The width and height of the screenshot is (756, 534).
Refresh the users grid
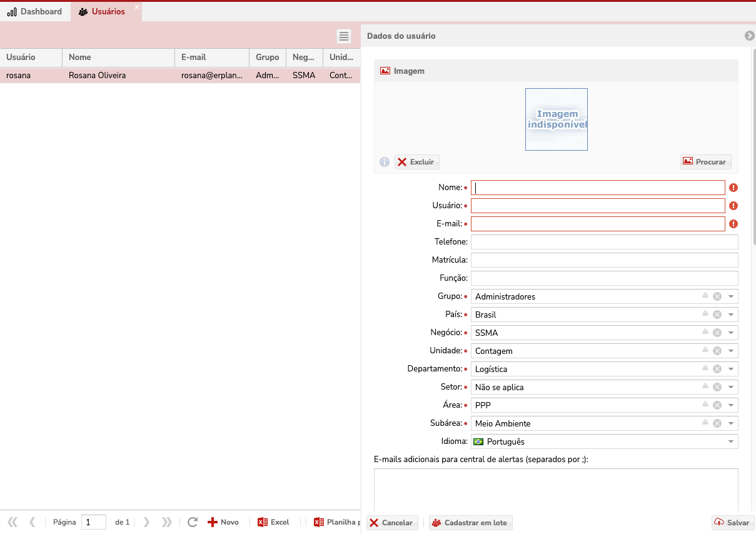point(193,522)
